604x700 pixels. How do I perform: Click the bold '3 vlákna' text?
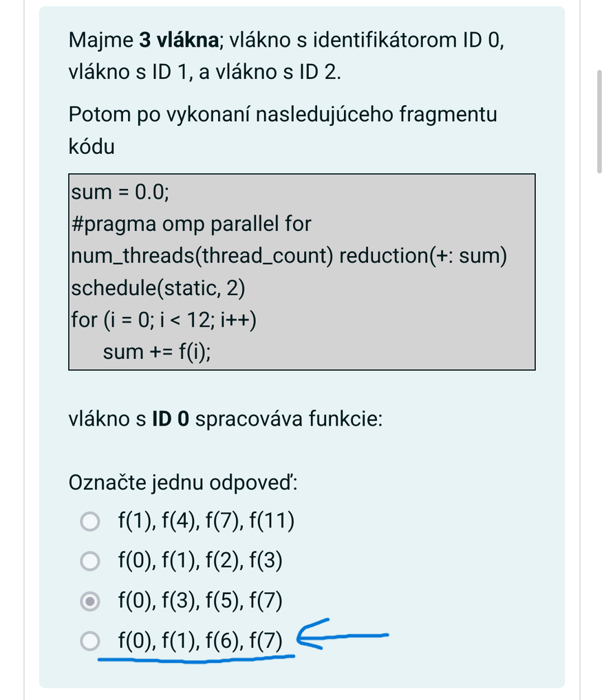tap(179, 40)
